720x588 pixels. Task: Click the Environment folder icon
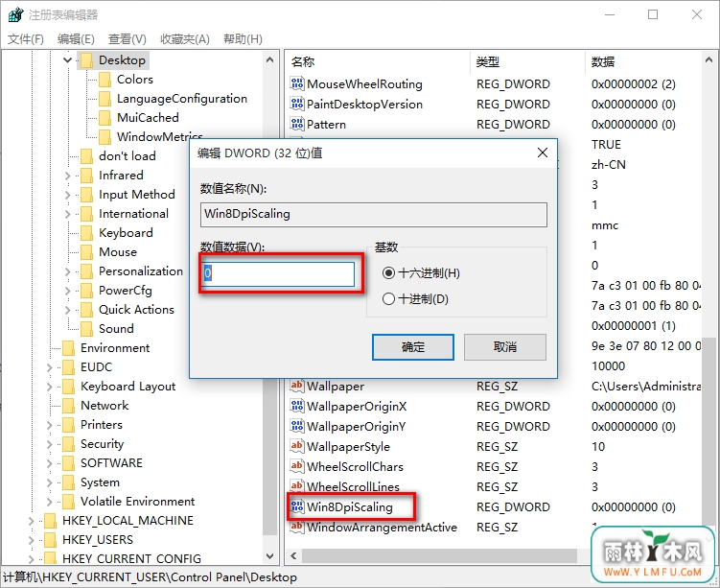68,348
